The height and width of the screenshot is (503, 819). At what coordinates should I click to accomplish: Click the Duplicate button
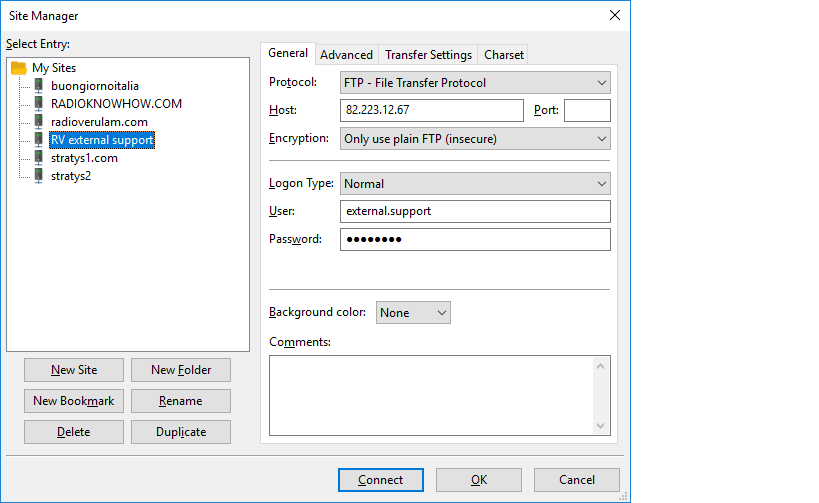(181, 432)
